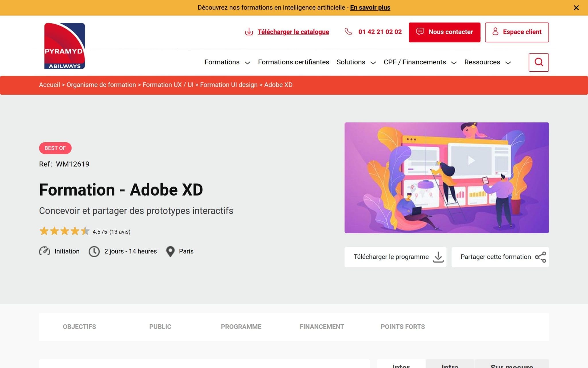Image resolution: width=588 pixels, height=368 pixels.
Task: Select the Intra session tab
Action: pos(450,364)
